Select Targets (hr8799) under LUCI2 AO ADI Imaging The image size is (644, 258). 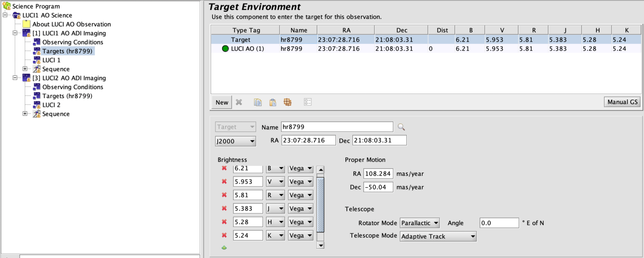(67, 96)
